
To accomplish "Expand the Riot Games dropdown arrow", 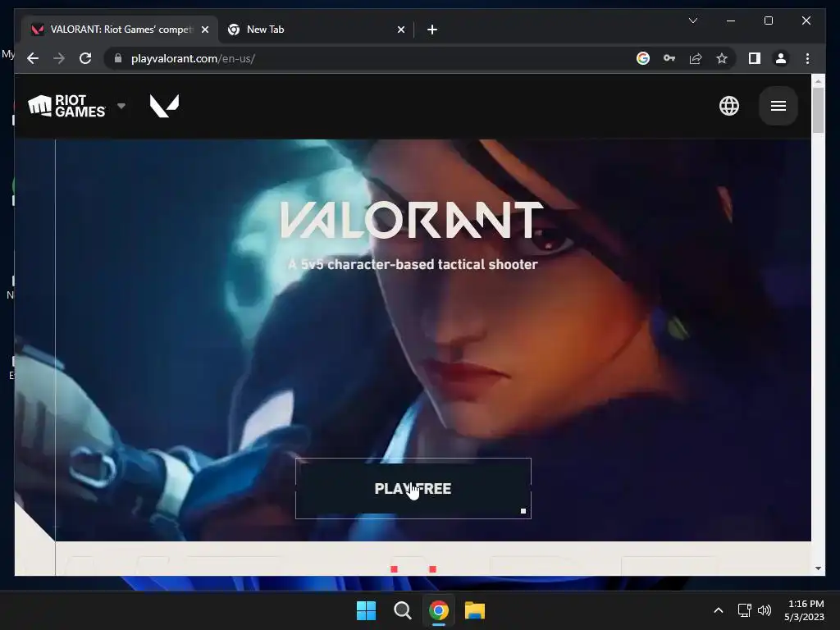I will pyautogui.click(x=121, y=106).
